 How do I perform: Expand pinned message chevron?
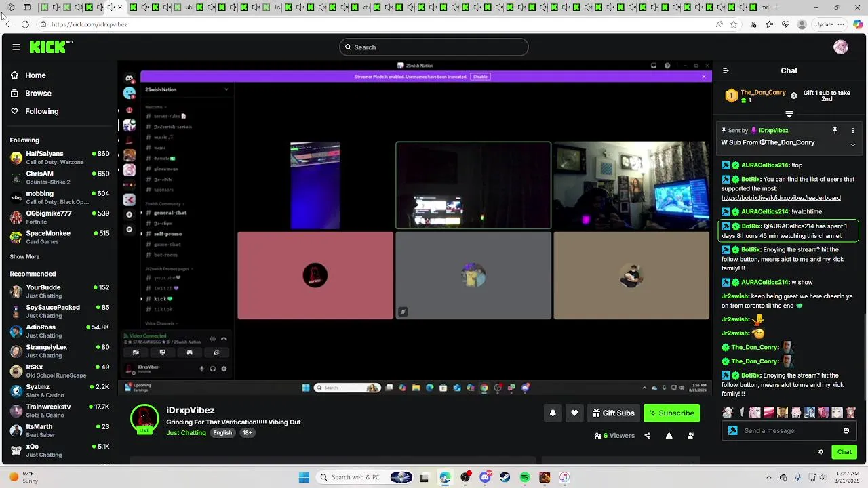click(x=853, y=144)
